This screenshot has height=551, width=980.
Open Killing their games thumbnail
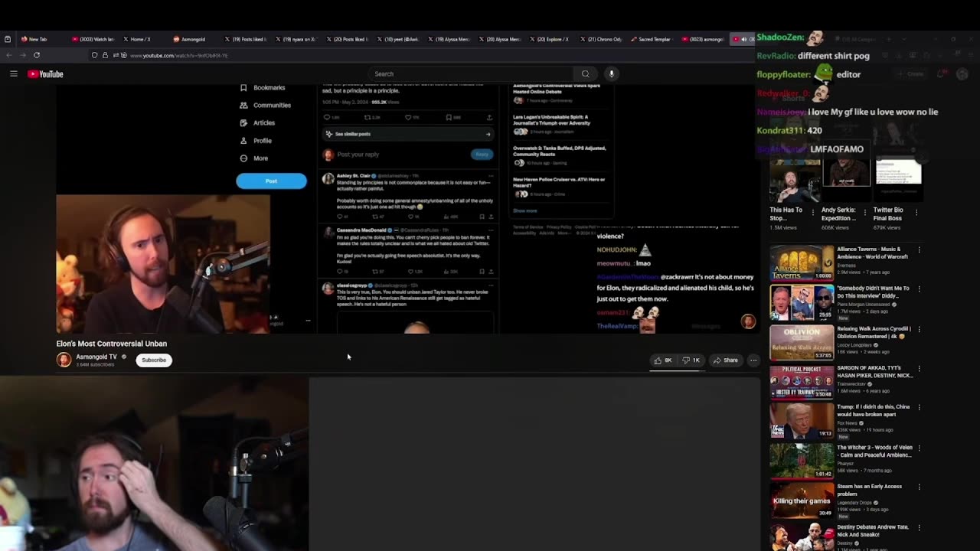pyautogui.click(x=802, y=500)
